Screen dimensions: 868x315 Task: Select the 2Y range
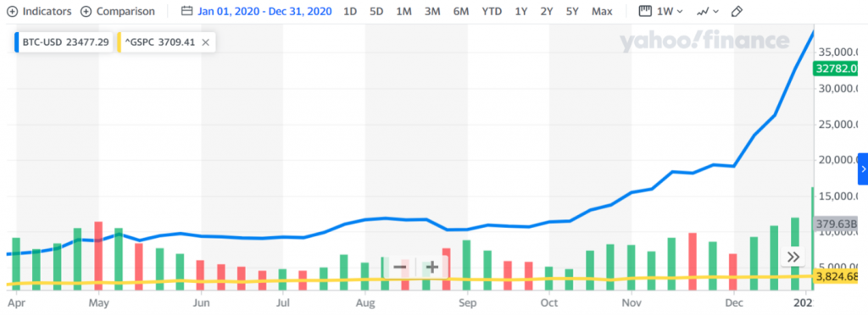click(x=547, y=11)
